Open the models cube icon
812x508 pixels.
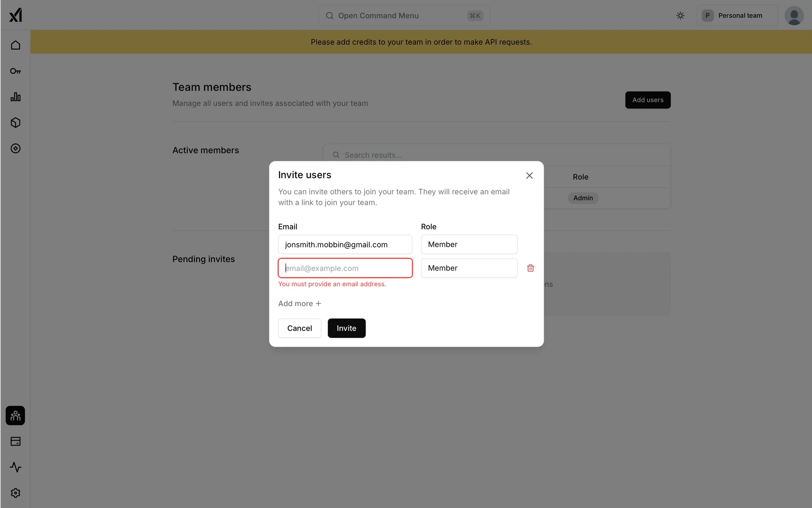click(16, 123)
